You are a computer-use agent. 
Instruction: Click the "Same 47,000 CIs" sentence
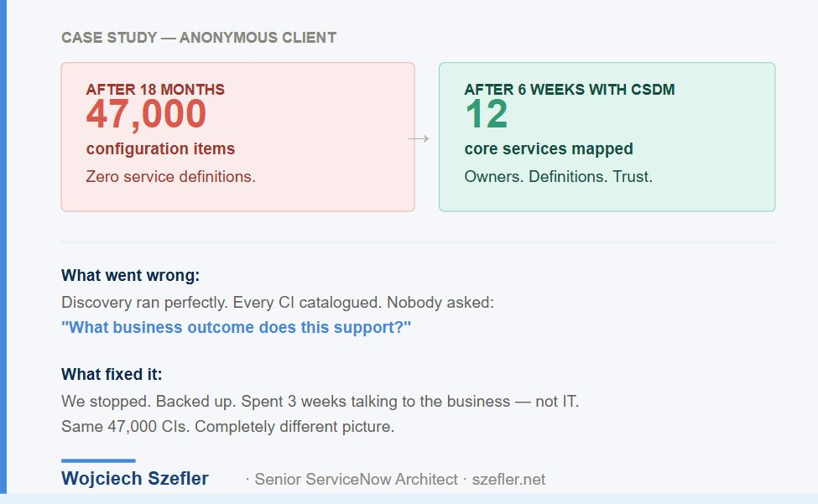[x=227, y=426]
